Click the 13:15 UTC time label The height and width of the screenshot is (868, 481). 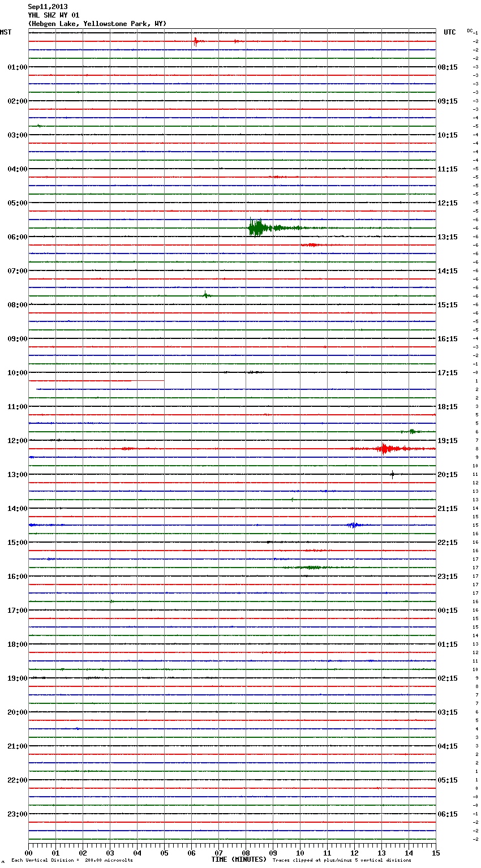pyautogui.click(x=448, y=237)
